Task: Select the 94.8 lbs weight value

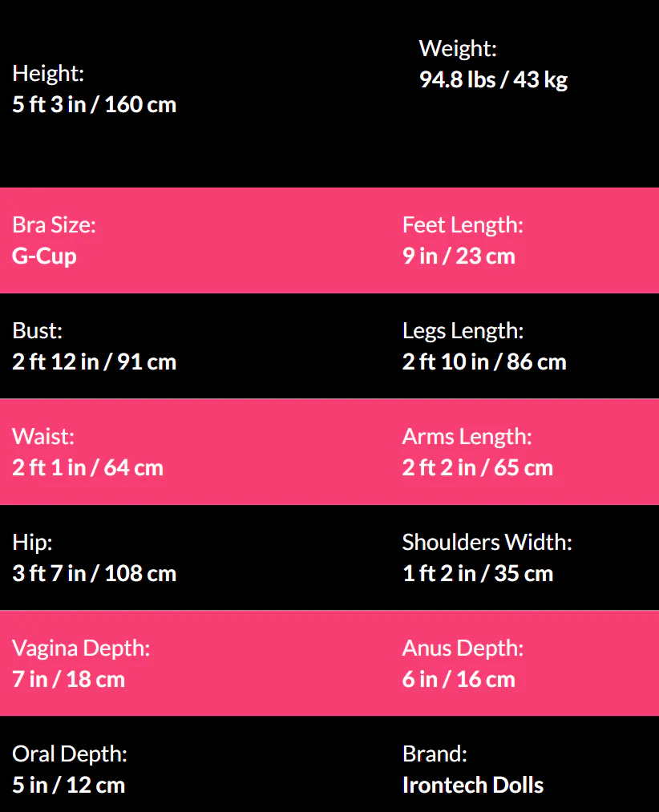Action: point(493,80)
